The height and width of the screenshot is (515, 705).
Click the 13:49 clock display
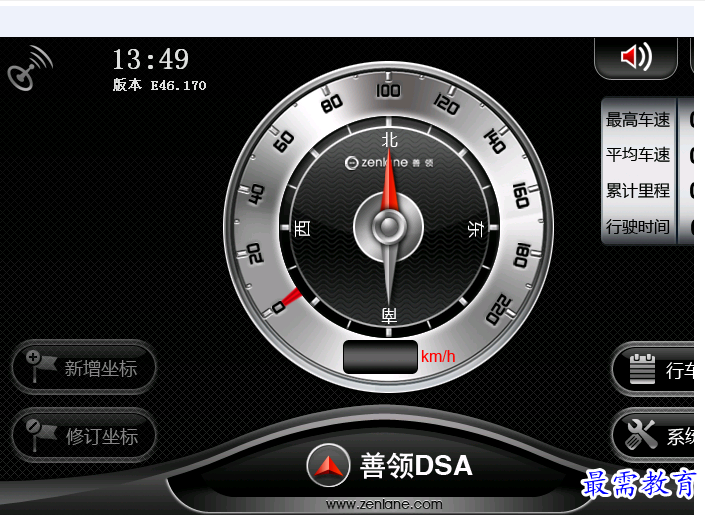coord(151,59)
